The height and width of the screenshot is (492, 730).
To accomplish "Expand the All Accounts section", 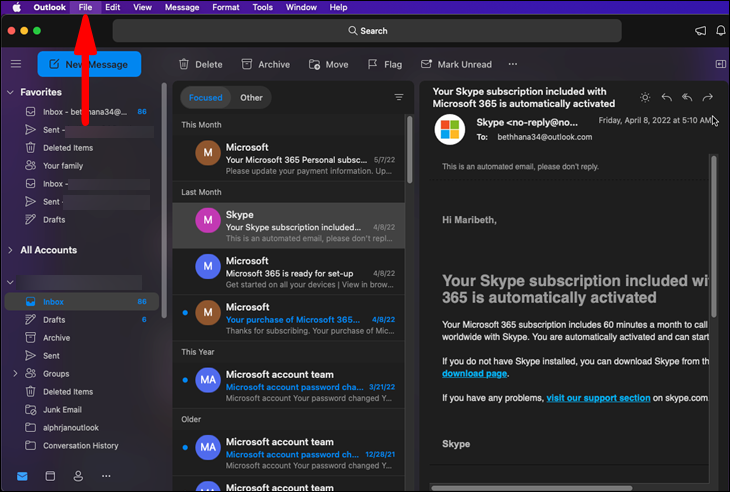I will 10,250.
